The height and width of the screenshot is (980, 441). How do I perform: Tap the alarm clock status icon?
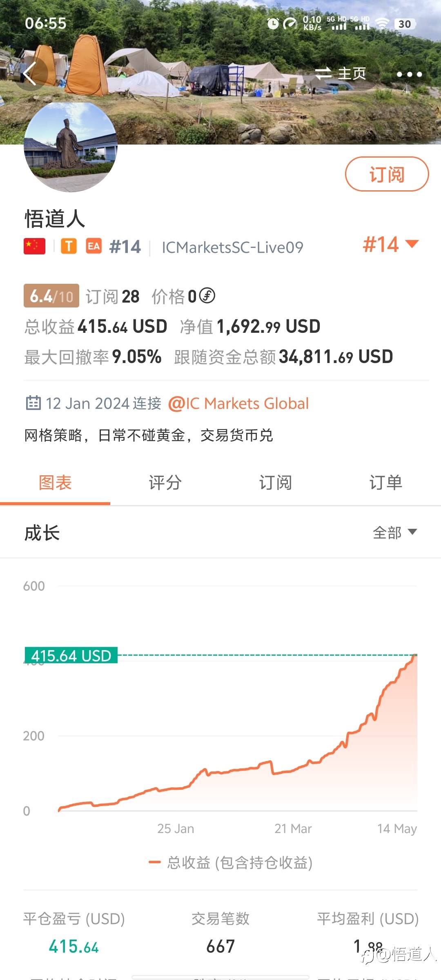273,24
